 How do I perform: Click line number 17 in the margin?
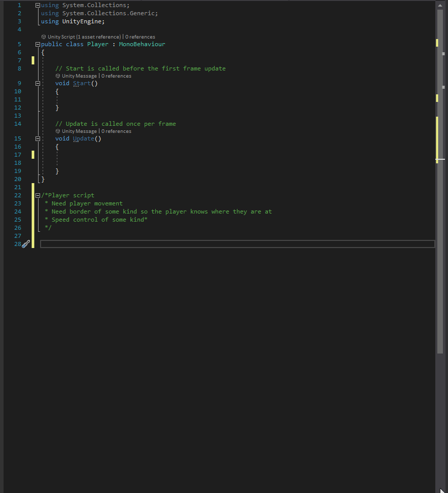click(x=18, y=155)
